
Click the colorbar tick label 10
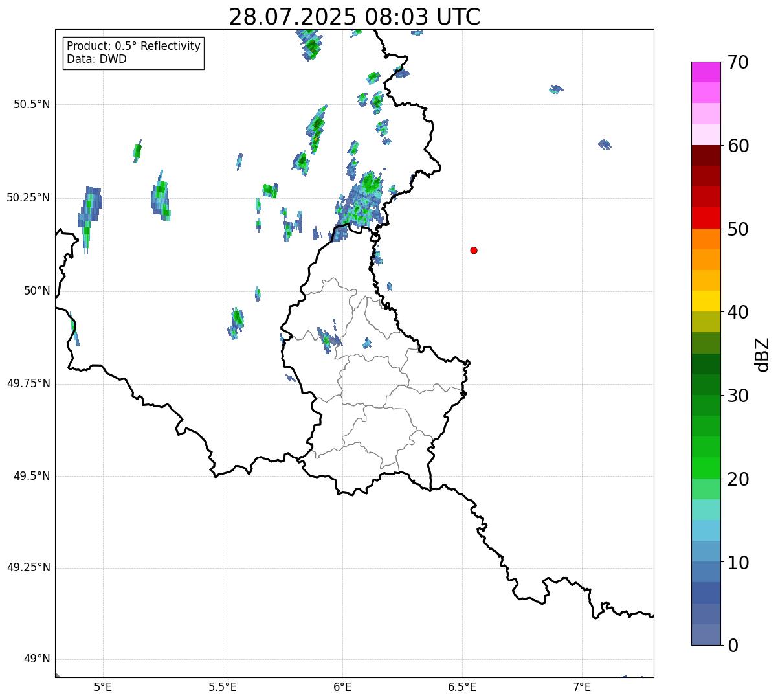coord(737,562)
